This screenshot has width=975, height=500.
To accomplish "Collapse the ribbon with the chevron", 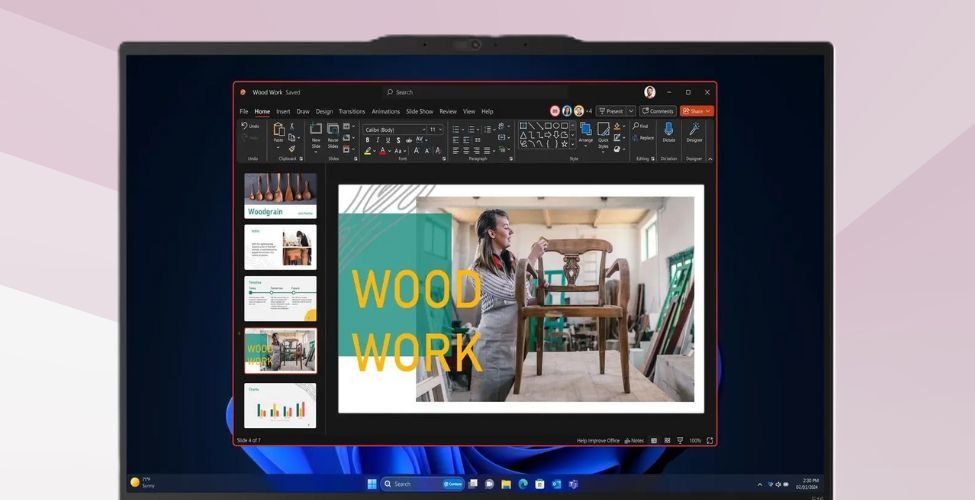I will 710,159.
